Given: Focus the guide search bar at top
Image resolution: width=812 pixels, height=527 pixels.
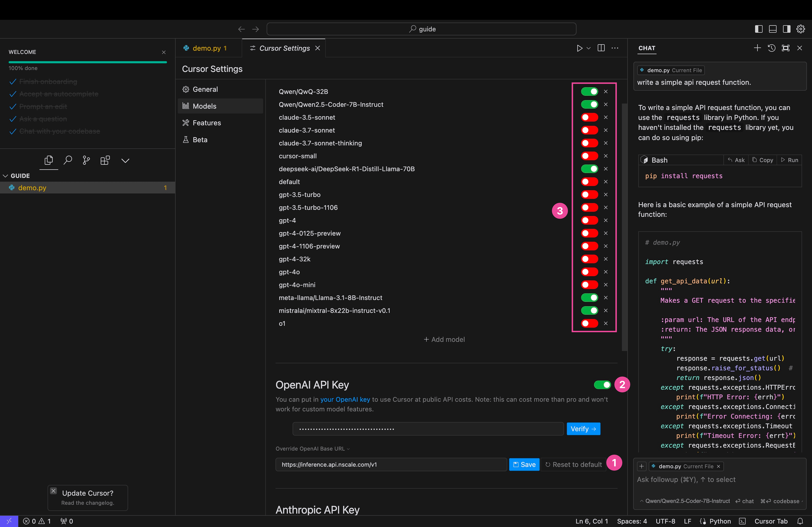Looking at the screenshot, I should pyautogui.click(x=421, y=29).
